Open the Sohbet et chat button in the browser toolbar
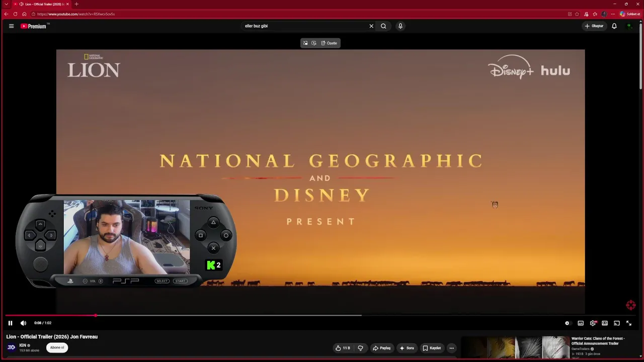Screen dimensions: 644x362 pos(630,14)
